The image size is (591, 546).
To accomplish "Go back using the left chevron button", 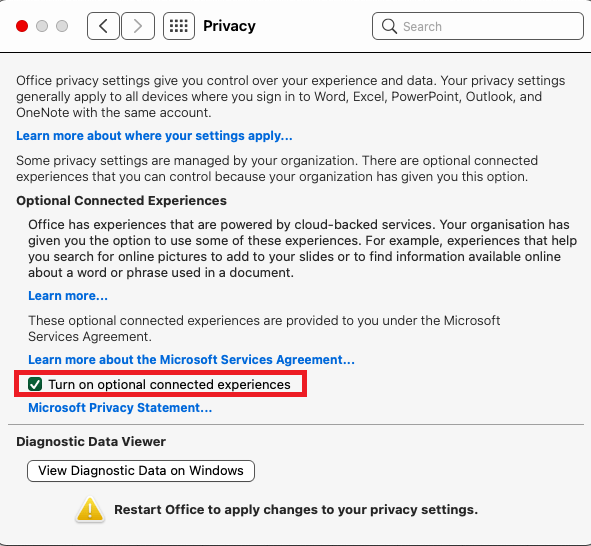I will pyautogui.click(x=103, y=26).
